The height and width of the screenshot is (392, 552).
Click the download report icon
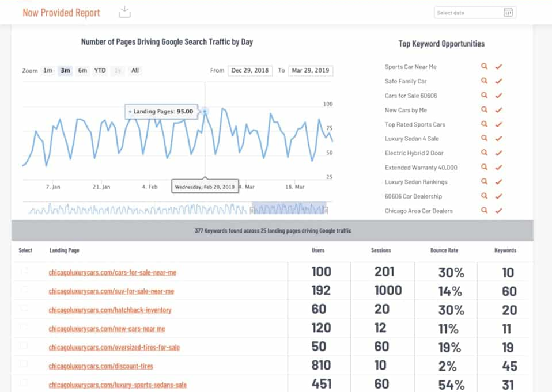pos(124,12)
